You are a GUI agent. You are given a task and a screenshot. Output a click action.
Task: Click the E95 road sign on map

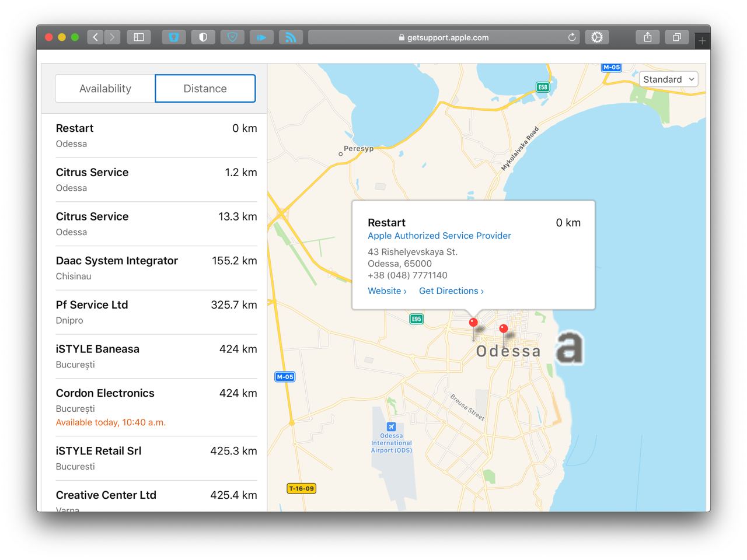416,319
